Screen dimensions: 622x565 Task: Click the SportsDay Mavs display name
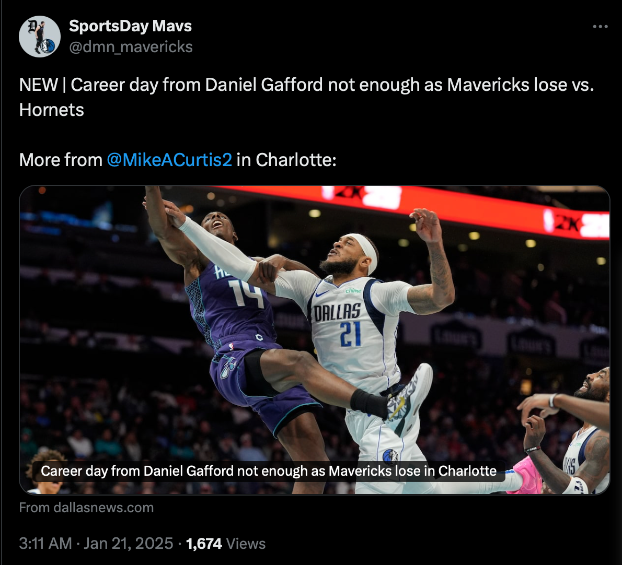tap(130, 26)
